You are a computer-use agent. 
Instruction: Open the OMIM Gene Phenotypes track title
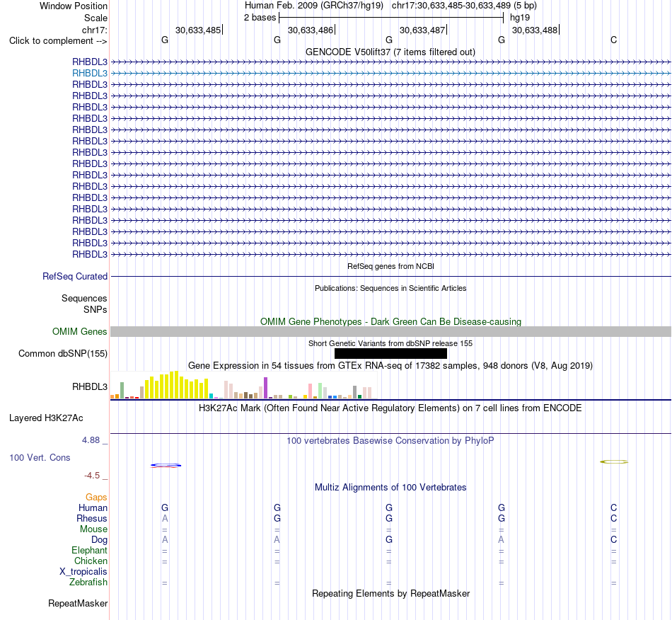pos(390,321)
